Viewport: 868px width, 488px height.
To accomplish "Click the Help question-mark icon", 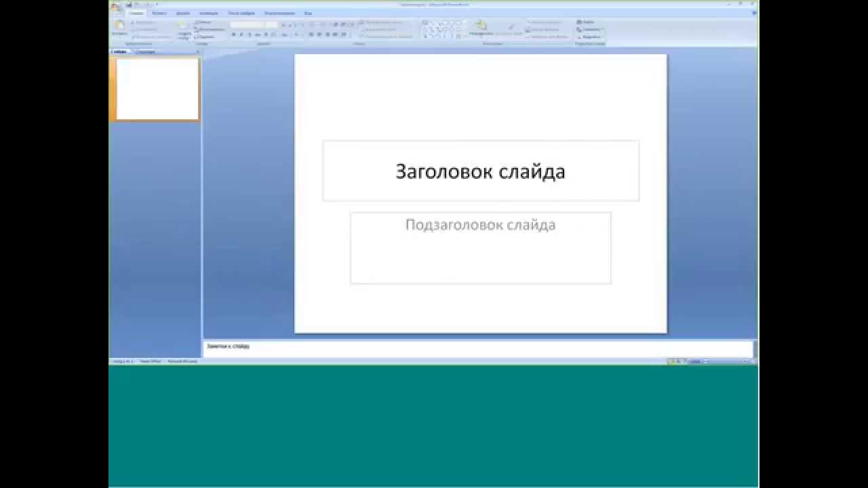I will 755,12.
